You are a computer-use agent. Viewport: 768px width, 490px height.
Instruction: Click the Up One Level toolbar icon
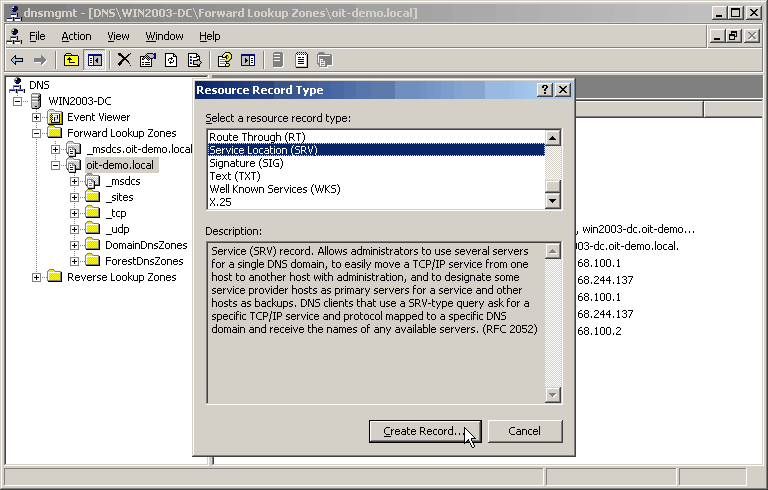pyautogui.click(x=71, y=60)
